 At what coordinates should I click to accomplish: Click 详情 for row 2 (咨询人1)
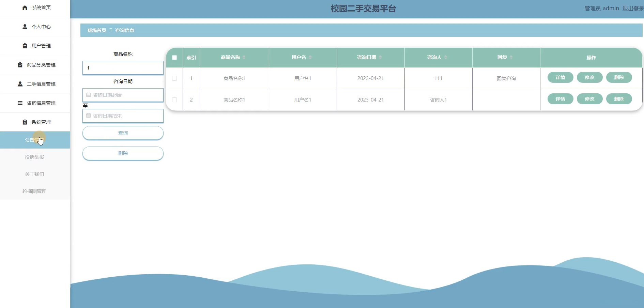coord(561,99)
